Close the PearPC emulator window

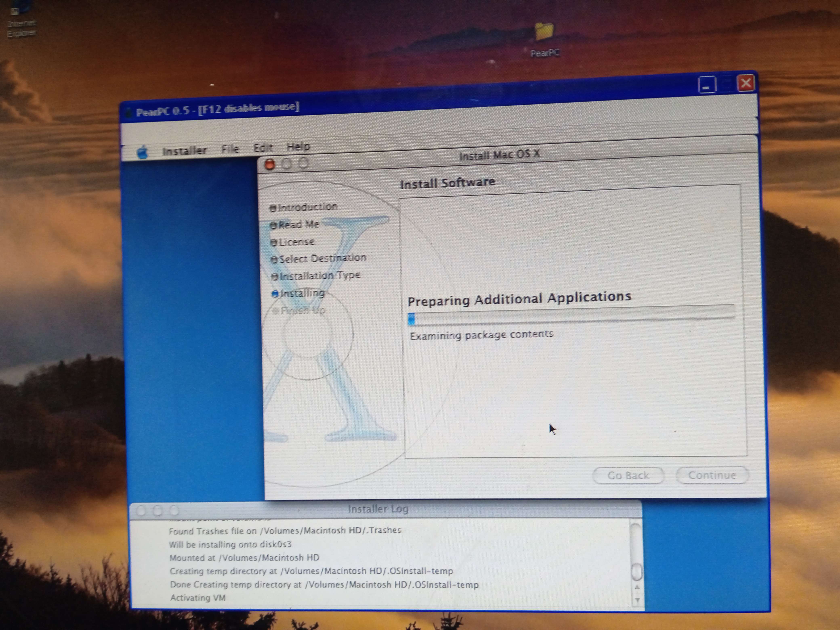click(x=746, y=83)
